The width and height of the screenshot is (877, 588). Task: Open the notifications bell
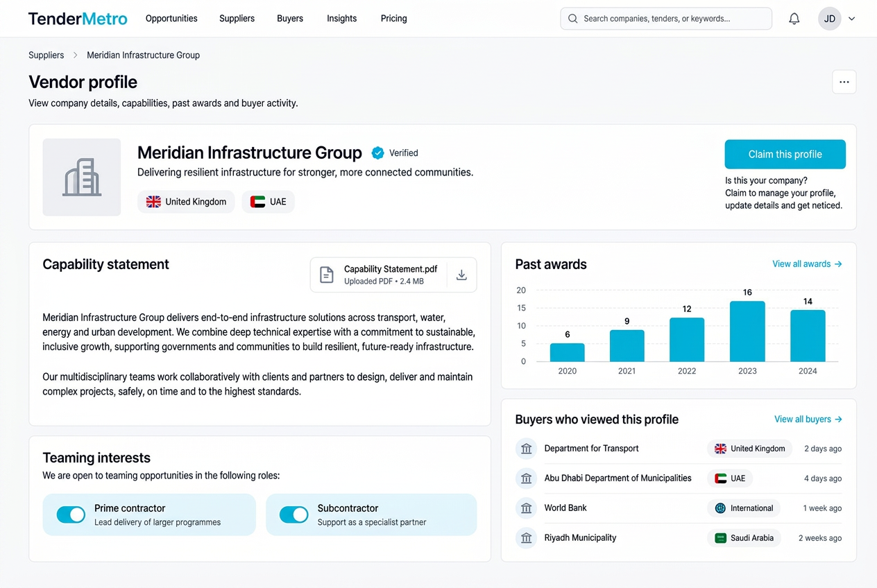click(x=794, y=19)
